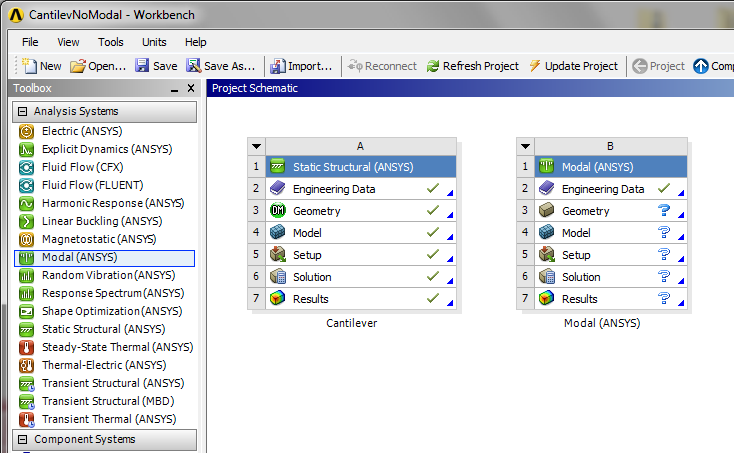Click the Project back arrow icon
This screenshot has height=453, width=734.
point(639,66)
